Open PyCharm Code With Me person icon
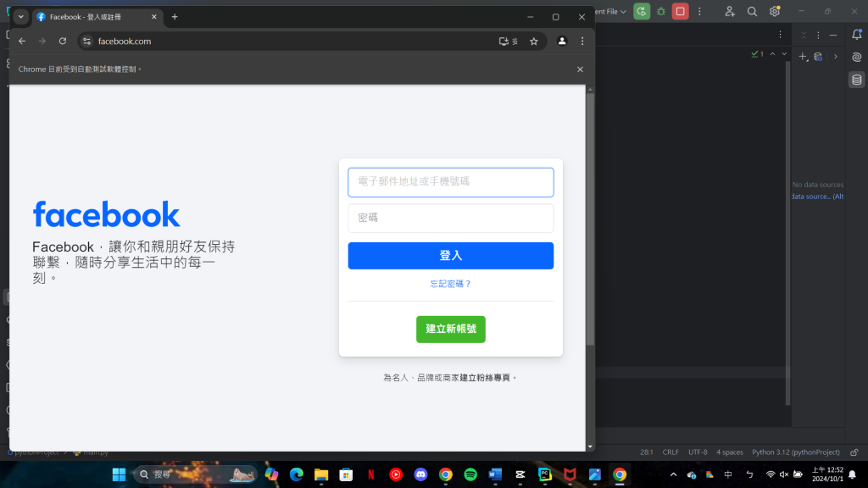The width and height of the screenshot is (868, 488). coord(730,11)
